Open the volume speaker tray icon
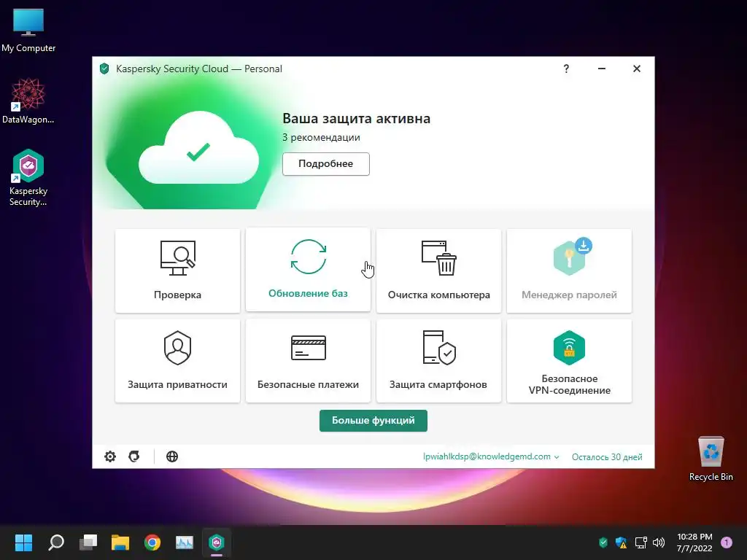 659,542
